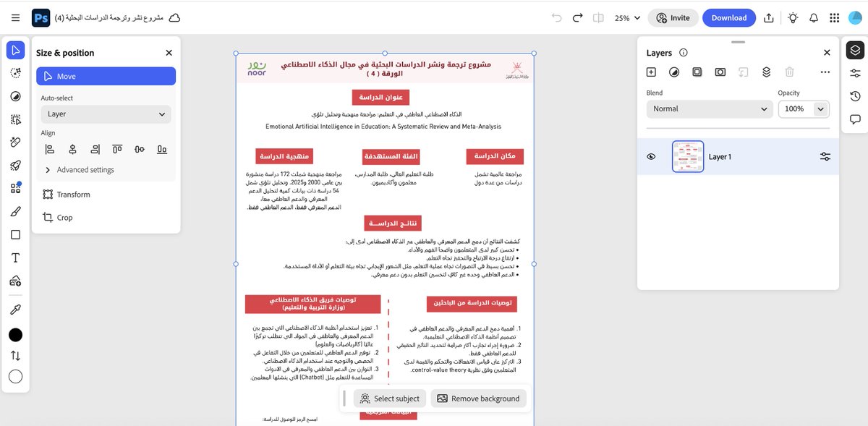Select the Type text tool

click(x=15, y=257)
